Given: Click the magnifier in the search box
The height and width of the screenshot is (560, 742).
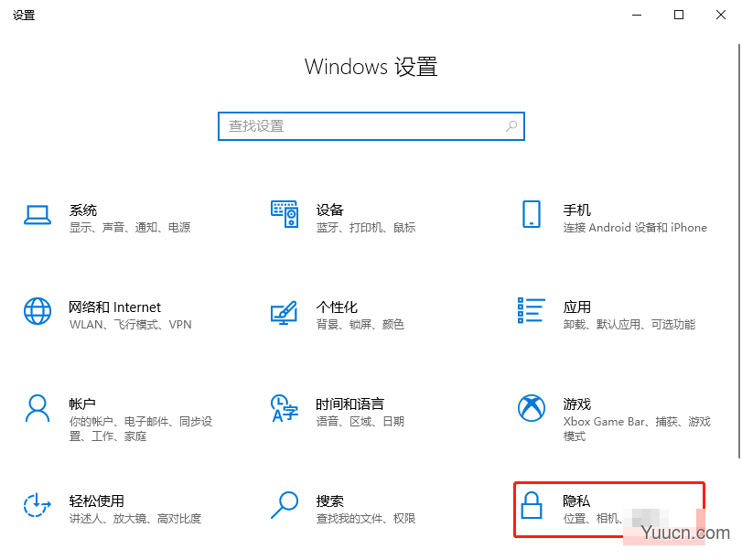Looking at the screenshot, I should (511, 126).
